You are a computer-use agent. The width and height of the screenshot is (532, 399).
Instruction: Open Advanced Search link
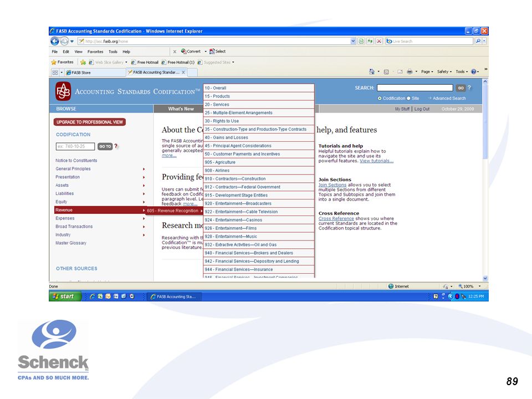pyautogui.click(x=449, y=99)
